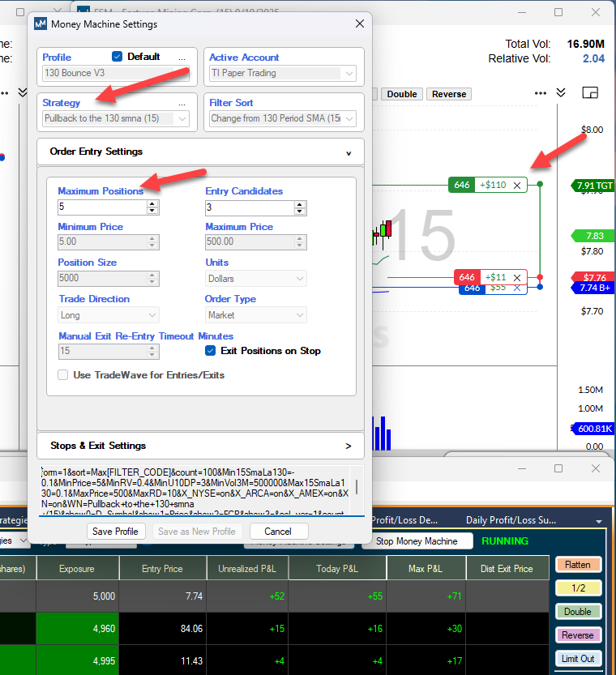
Task: Open the Filter Sort dropdown
Action: pos(283,118)
